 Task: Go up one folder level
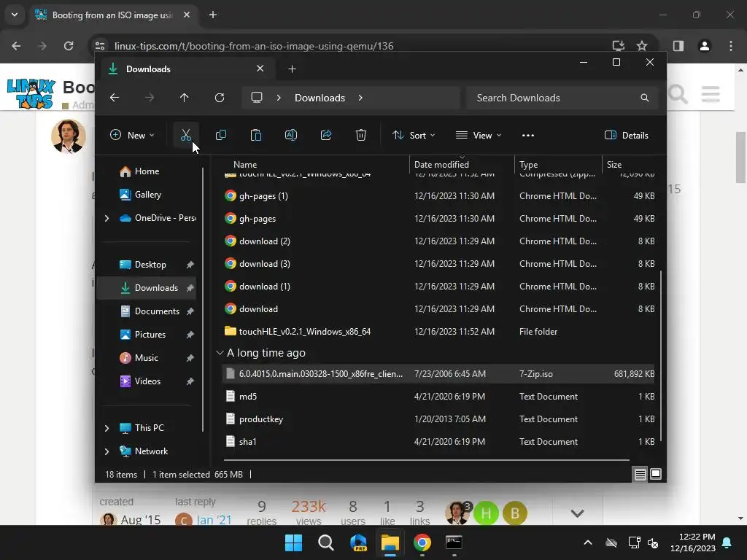pyautogui.click(x=184, y=98)
